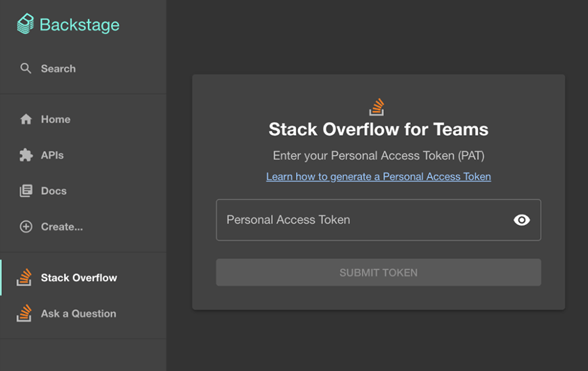Click the Home house icon
Viewport: 588px width, 371px height.
26,120
